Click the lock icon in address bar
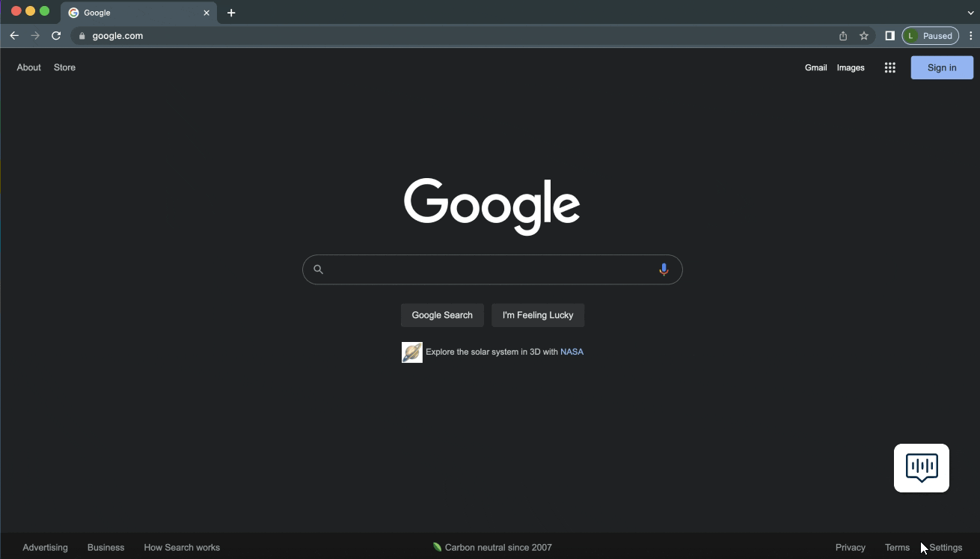This screenshot has height=559, width=980. 82,36
